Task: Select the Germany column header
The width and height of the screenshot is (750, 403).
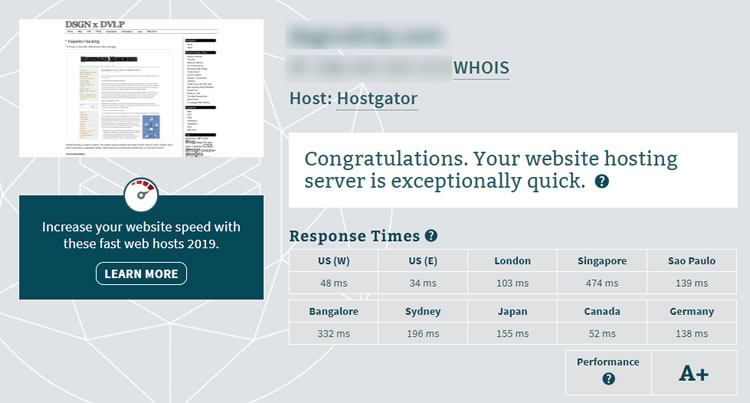Action: pyautogui.click(x=692, y=311)
